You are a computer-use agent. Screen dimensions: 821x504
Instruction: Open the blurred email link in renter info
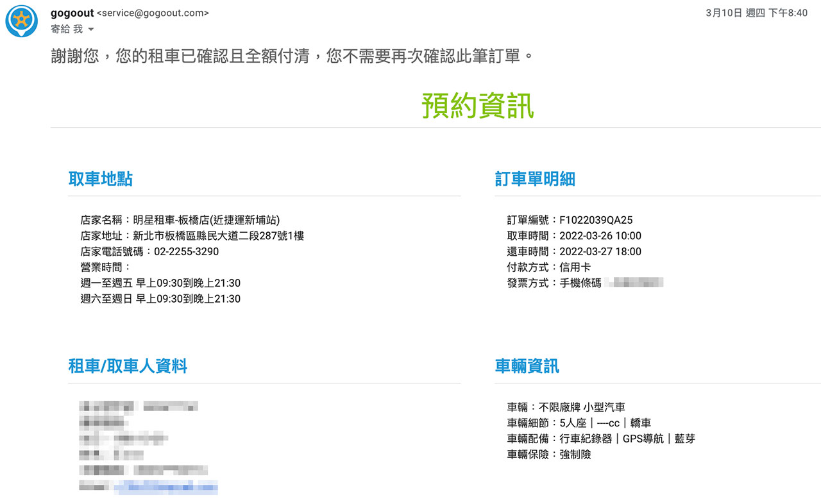165,487
